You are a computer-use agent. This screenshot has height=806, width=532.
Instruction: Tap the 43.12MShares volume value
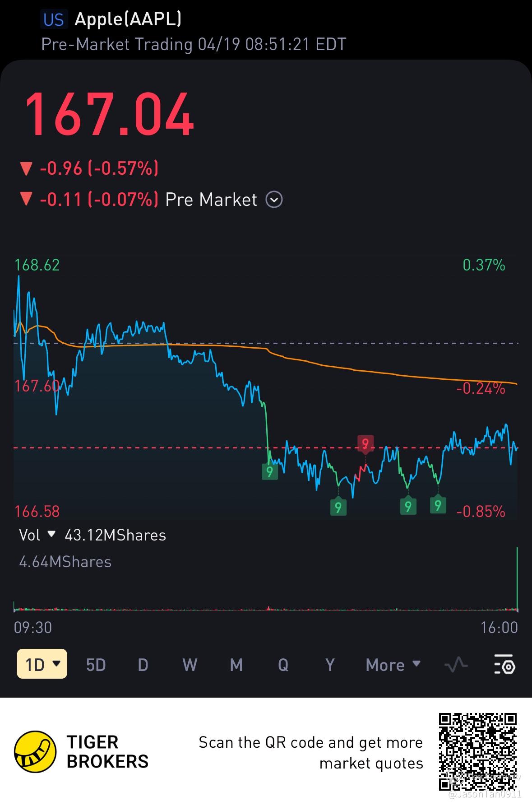click(116, 535)
